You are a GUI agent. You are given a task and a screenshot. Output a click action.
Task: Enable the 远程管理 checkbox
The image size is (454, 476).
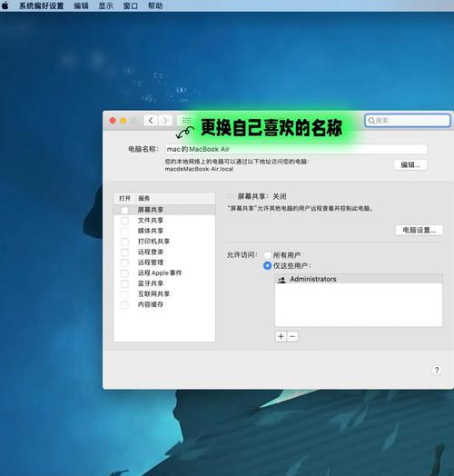(x=124, y=263)
